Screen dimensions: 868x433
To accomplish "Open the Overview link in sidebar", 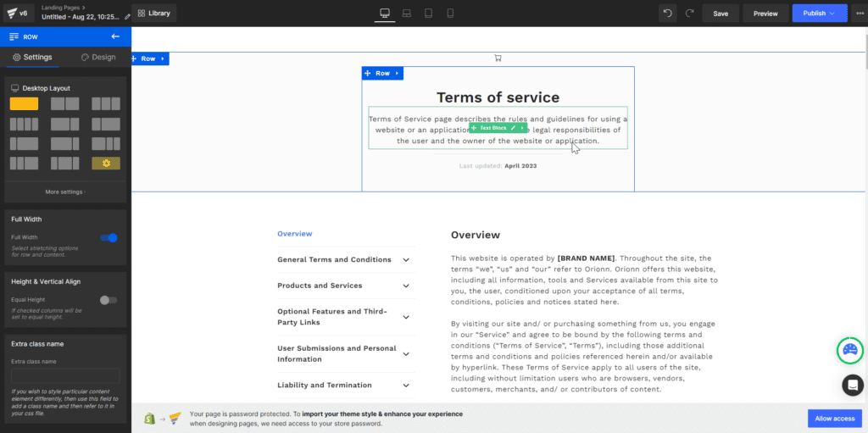I will pos(294,234).
